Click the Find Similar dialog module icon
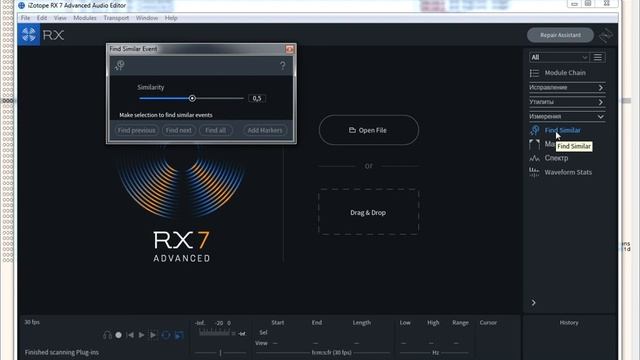 120,65
